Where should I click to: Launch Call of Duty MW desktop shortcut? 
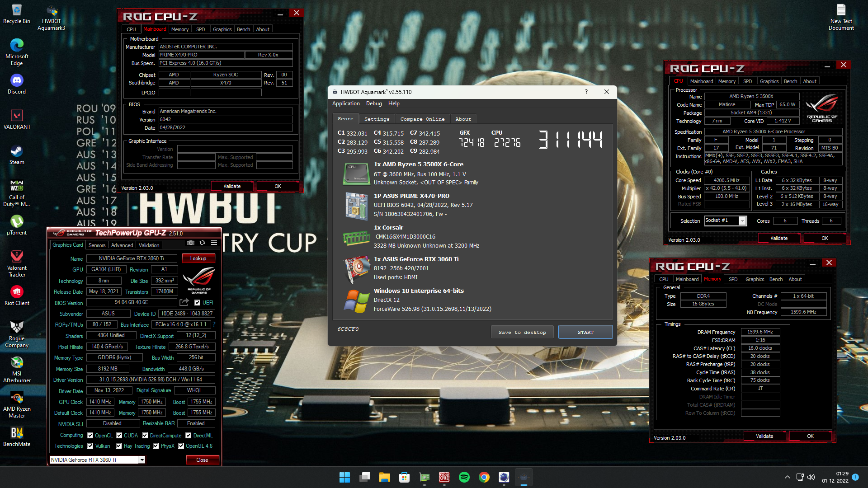tap(17, 193)
